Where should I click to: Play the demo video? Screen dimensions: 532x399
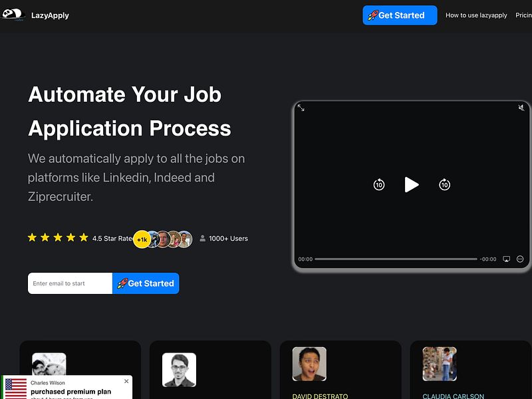pyautogui.click(x=412, y=185)
